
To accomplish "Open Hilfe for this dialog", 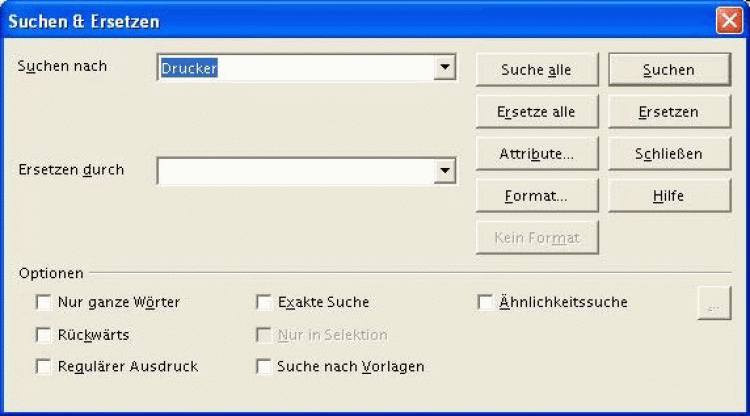I will [x=669, y=196].
